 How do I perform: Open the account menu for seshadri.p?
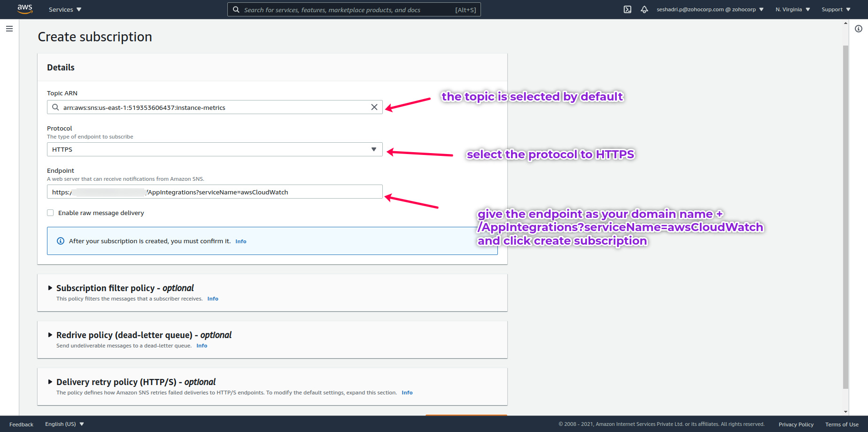[x=710, y=9]
